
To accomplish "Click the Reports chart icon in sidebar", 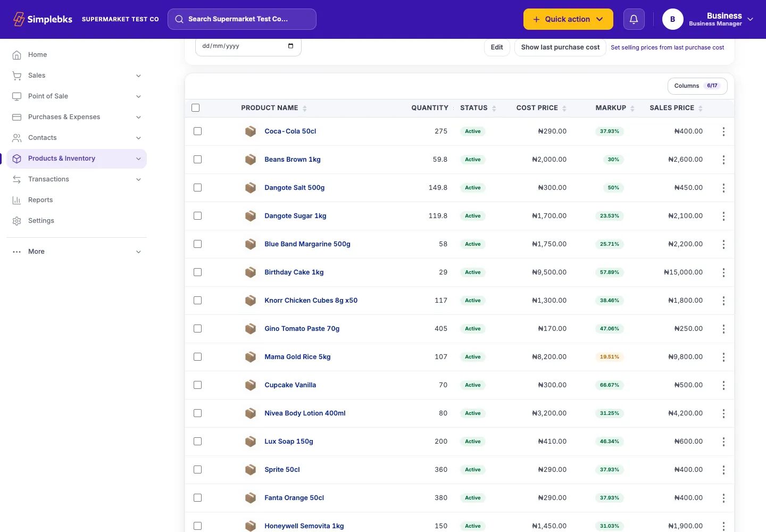I will point(17,200).
